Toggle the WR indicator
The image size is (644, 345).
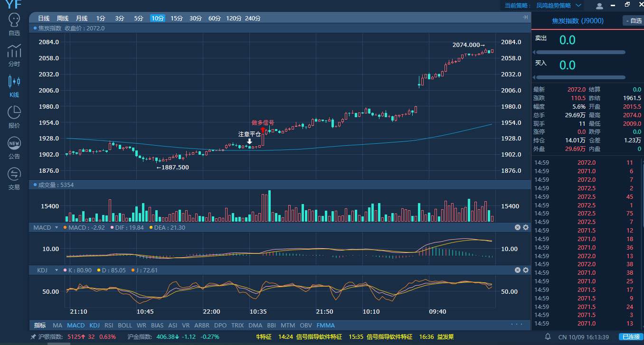coord(141,326)
